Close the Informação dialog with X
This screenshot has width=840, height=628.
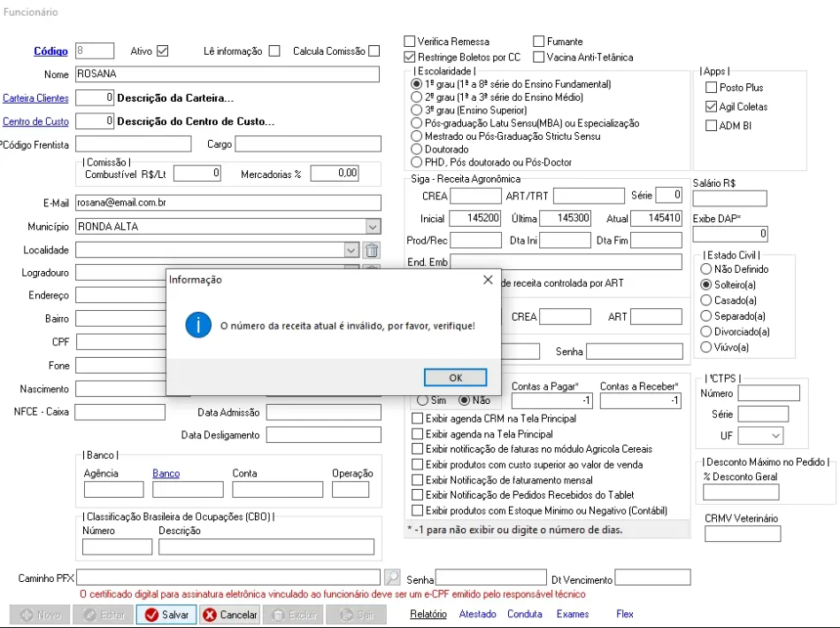488,279
